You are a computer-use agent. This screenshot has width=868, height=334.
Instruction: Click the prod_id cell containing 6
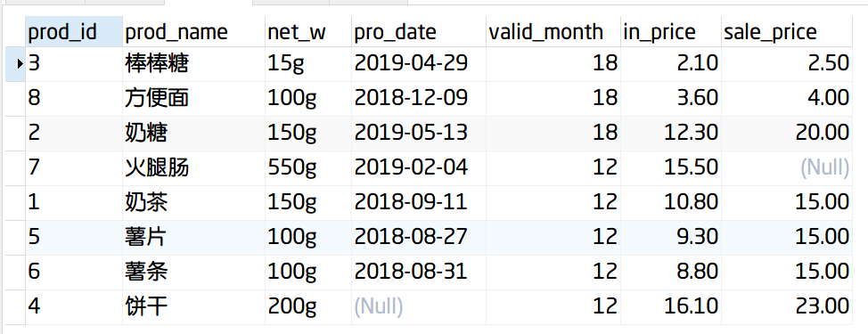(x=74, y=272)
